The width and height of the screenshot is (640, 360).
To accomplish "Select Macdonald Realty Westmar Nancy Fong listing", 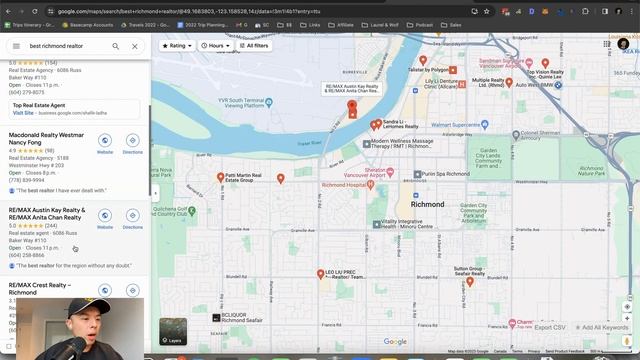I will [46, 139].
